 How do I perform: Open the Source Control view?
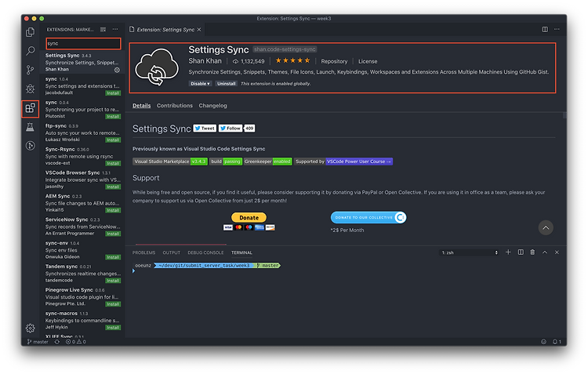coord(31,70)
